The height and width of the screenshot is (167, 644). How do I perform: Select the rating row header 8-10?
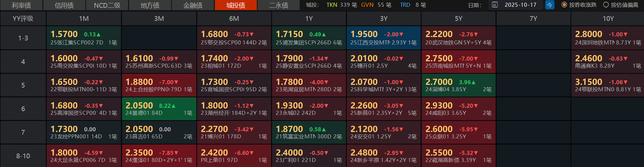pyautogui.click(x=23, y=156)
